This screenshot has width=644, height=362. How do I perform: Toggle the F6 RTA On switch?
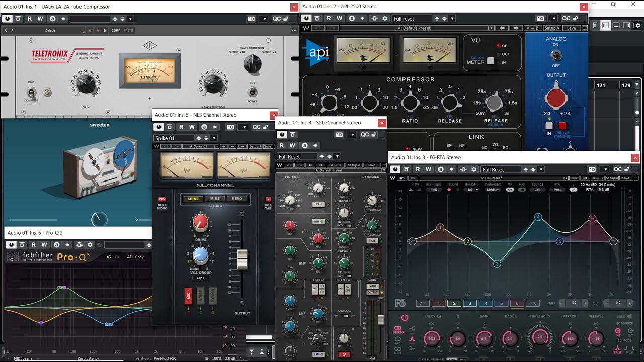[573, 190]
